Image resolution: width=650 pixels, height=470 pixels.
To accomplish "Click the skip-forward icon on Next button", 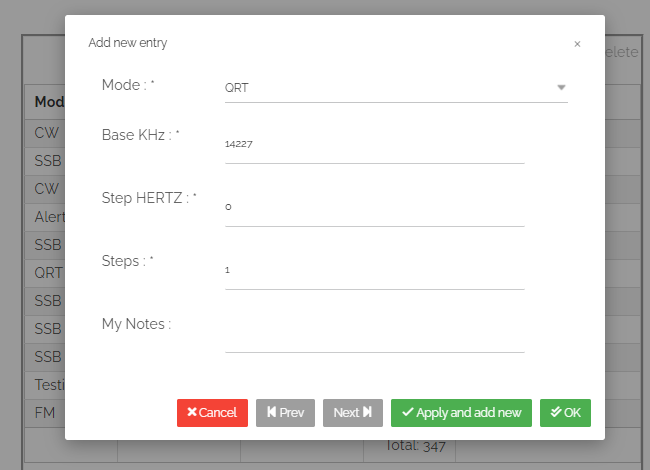I will (367, 413).
